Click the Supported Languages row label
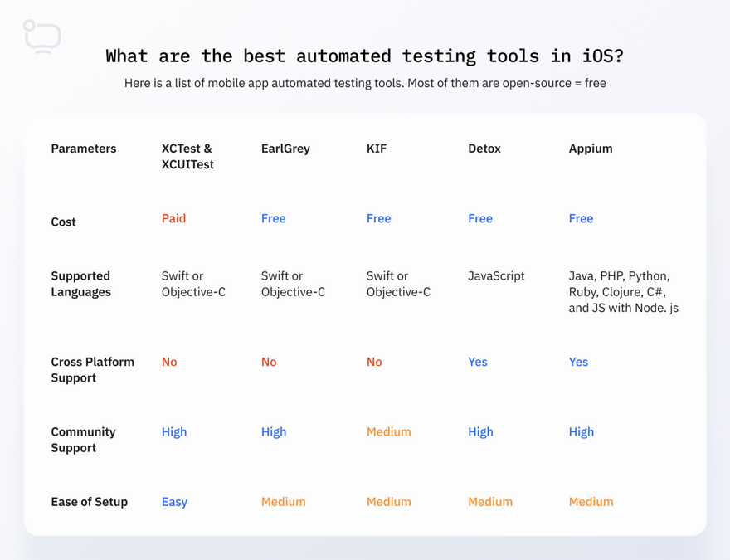730x560 pixels. point(80,284)
